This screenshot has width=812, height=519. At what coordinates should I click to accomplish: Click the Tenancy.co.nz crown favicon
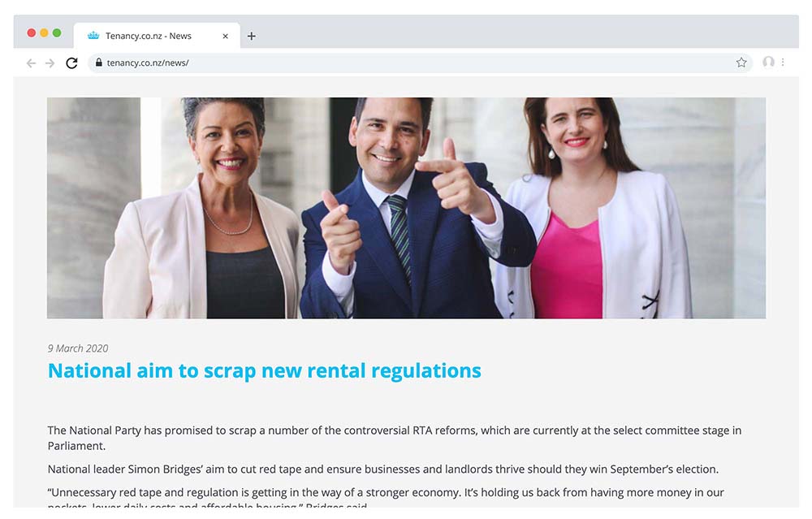click(93, 36)
